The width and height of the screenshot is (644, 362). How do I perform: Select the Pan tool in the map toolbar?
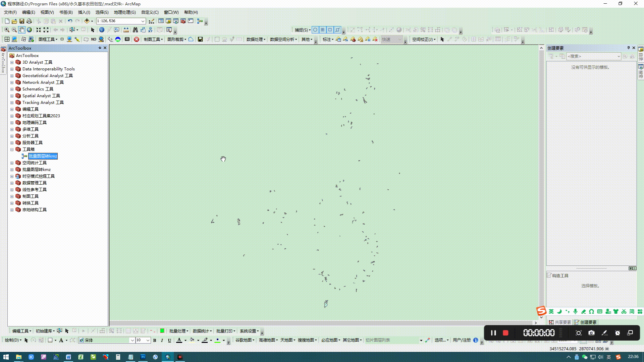pos(22,30)
